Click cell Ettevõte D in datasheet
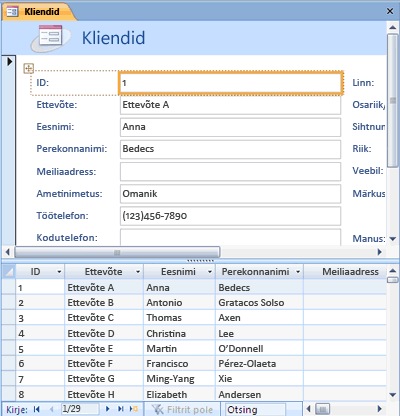400x416 pixels. pos(104,333)
